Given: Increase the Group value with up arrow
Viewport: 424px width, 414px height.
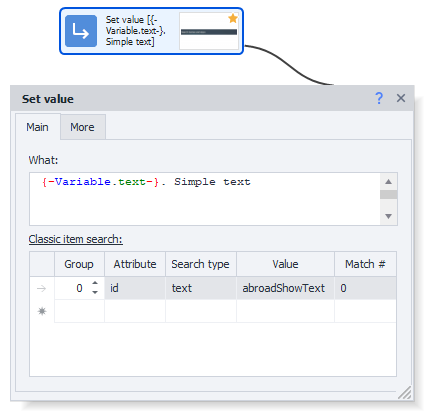Looking at the screenshot, I should [x=95, y=283].
